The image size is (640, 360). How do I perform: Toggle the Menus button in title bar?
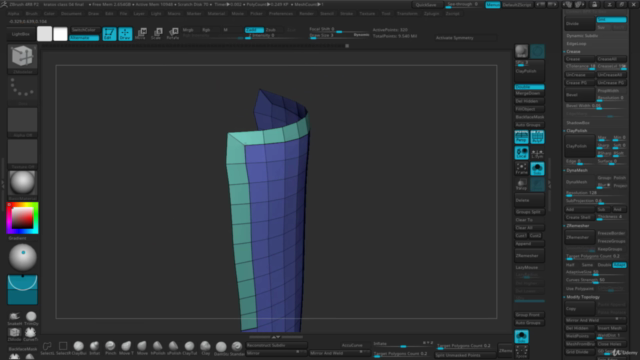click(x=493, y=4)
